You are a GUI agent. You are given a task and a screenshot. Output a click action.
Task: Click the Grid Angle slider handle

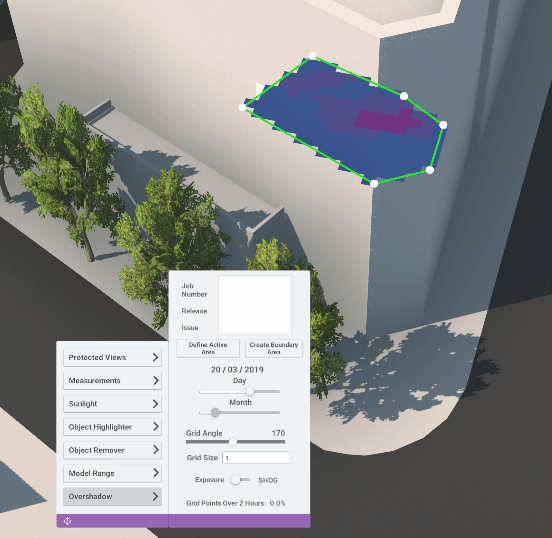(233, 442)
